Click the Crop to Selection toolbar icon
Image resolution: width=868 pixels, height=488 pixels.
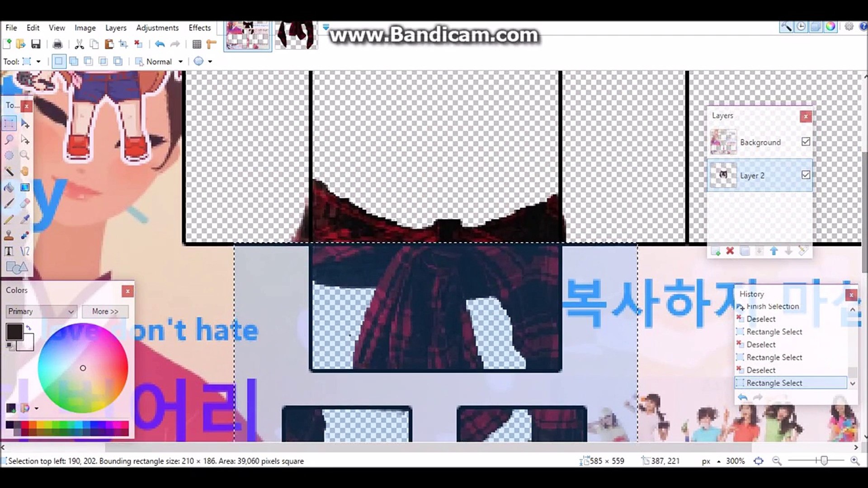point(123,44)
